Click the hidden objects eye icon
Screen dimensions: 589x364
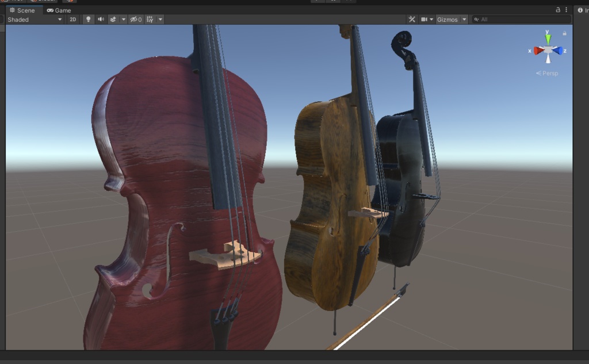click(x=135, y=19)
